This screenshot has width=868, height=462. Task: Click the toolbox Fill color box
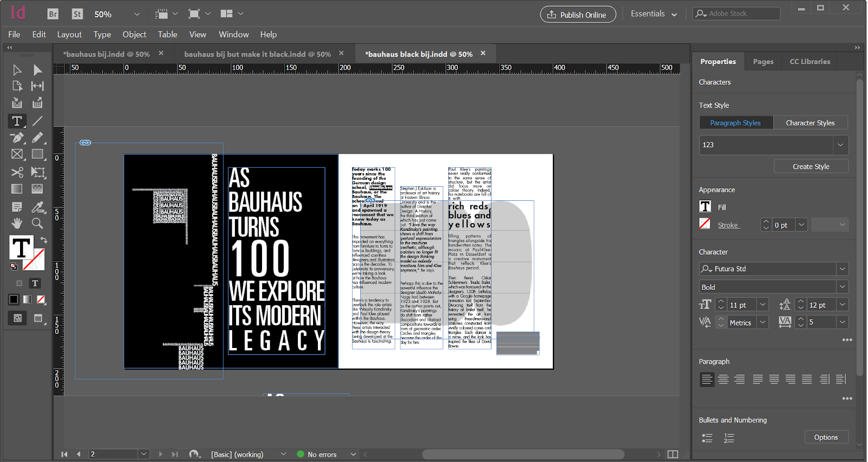(x=21, y=248)
